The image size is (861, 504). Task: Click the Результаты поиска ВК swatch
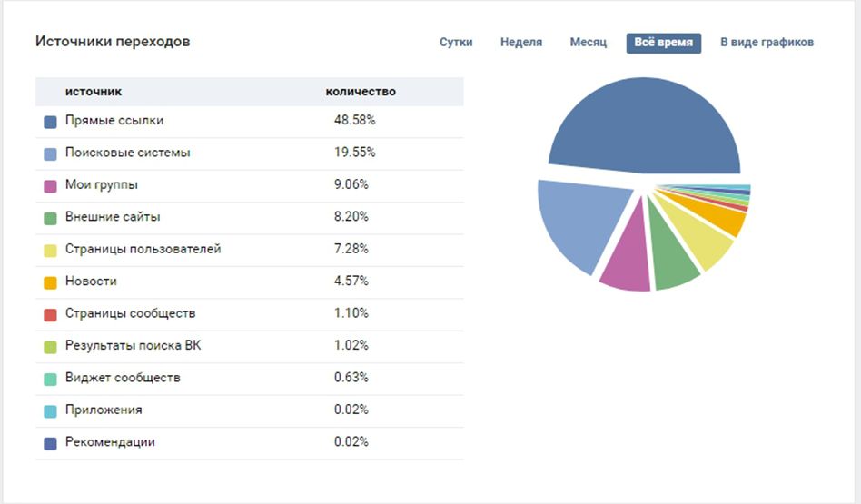pyautogui.click(x=51, y=347)
